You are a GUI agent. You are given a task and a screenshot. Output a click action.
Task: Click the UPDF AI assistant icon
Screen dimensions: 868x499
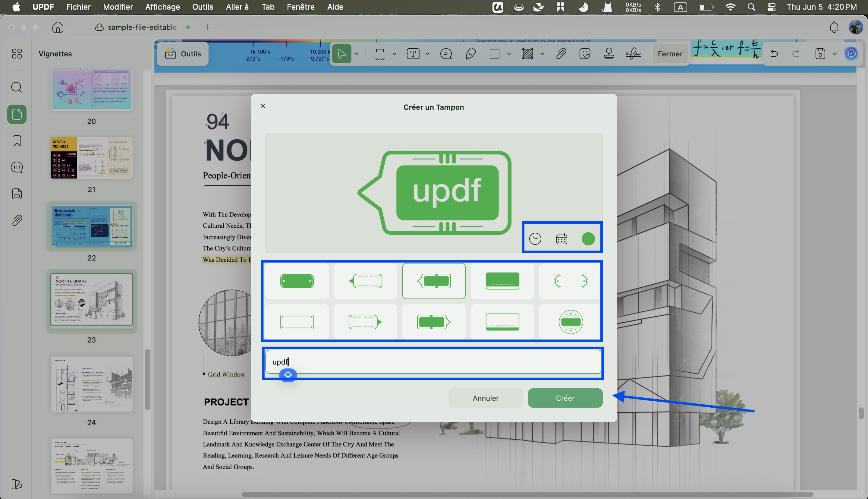coord(851,54)
